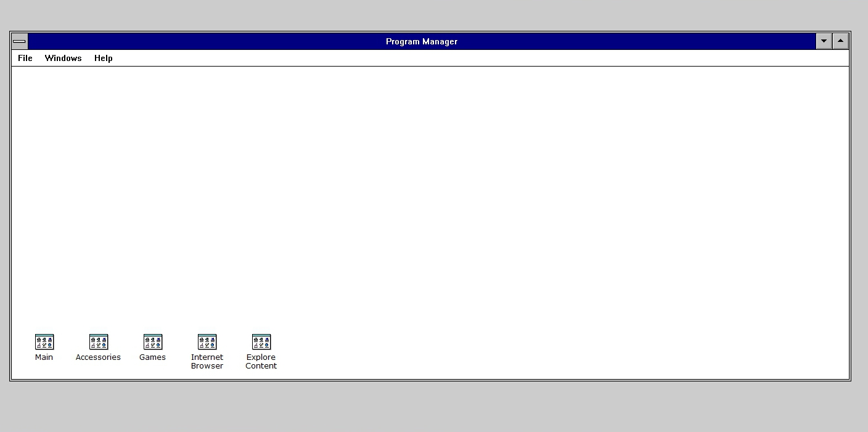Open the Help menu
Screen dimensions: 868x432
[103, 58]
